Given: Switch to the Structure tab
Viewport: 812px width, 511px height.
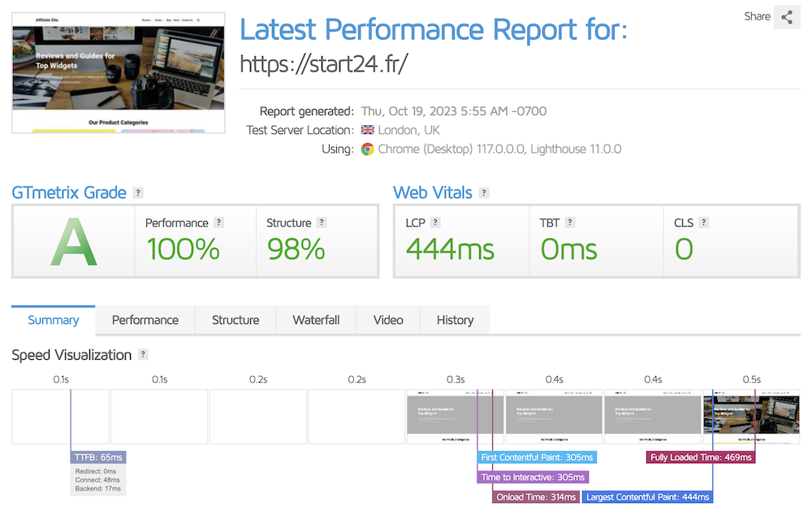Looking at the screenshot, I should pyautogui.click(x=235, y=320).
